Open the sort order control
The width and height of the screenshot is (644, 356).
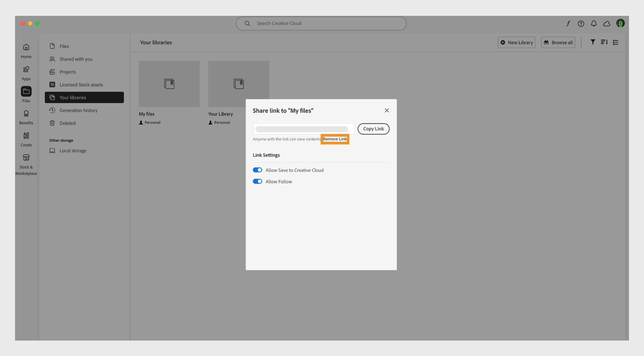tap(604, 42)
